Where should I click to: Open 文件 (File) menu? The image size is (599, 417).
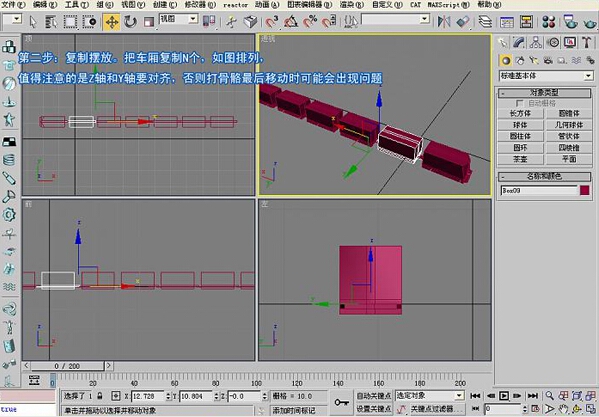13,5
